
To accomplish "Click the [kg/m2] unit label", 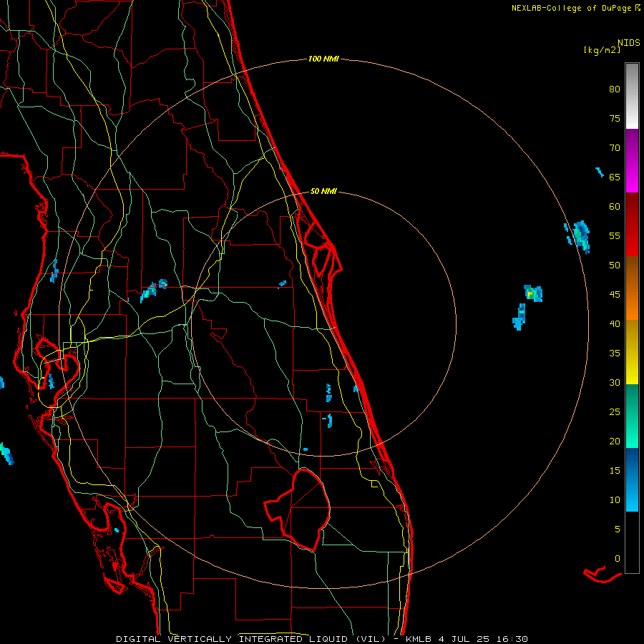I will point(602,50).
